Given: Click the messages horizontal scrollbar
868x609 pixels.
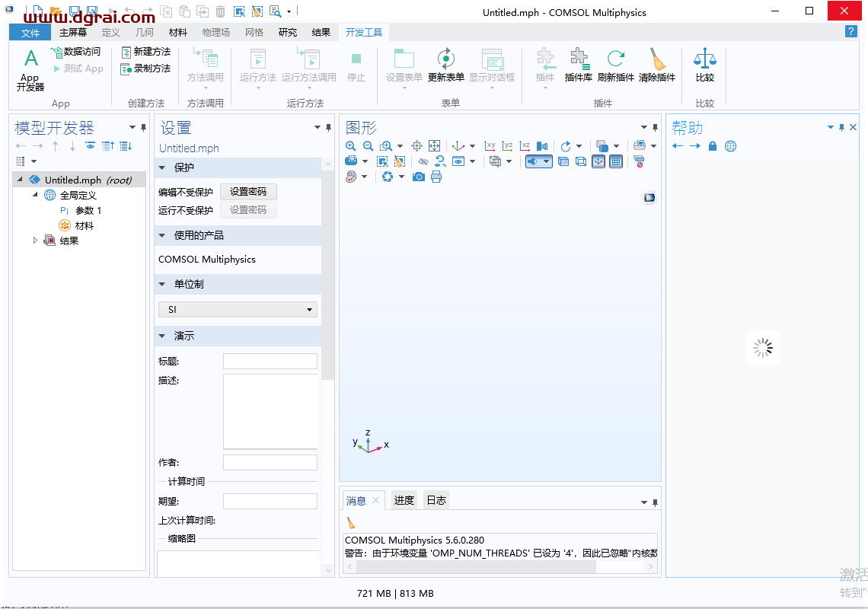Looking at the screenshot, I should tap(476, 567).
